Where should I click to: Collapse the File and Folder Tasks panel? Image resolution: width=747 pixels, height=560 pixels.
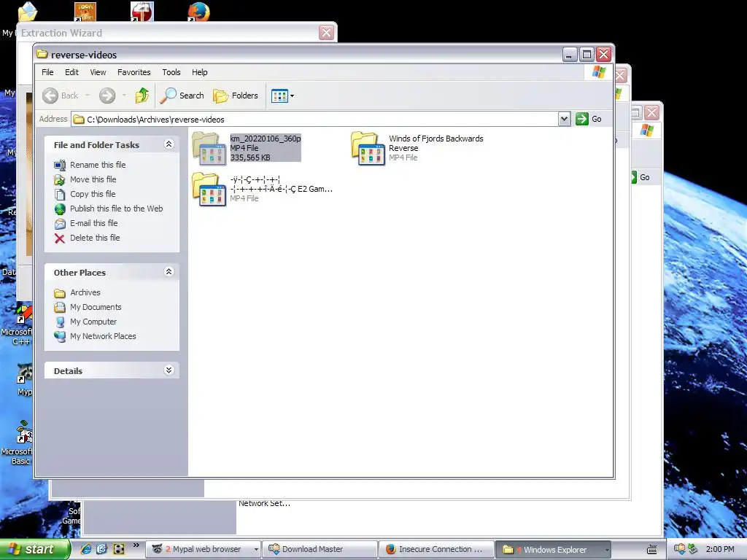tap(169, 144)
